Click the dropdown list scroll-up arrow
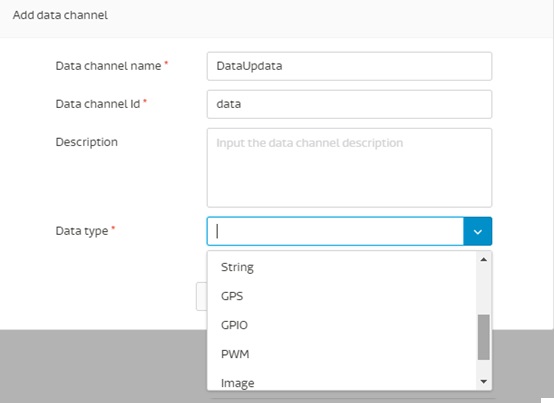Viewport: 554px width, 403px height. coord(484,260)
